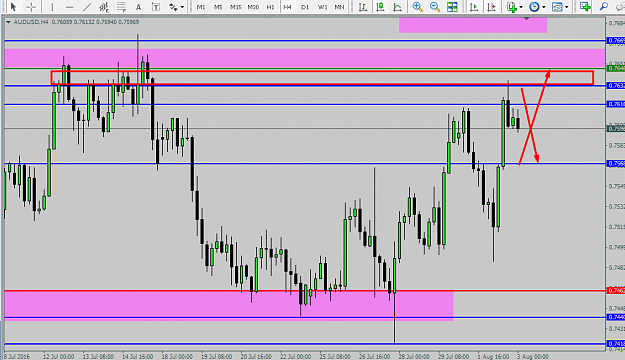Click the '19 Jul 08:00' time label
Viewport: 625px width, 360px height.
216,356
